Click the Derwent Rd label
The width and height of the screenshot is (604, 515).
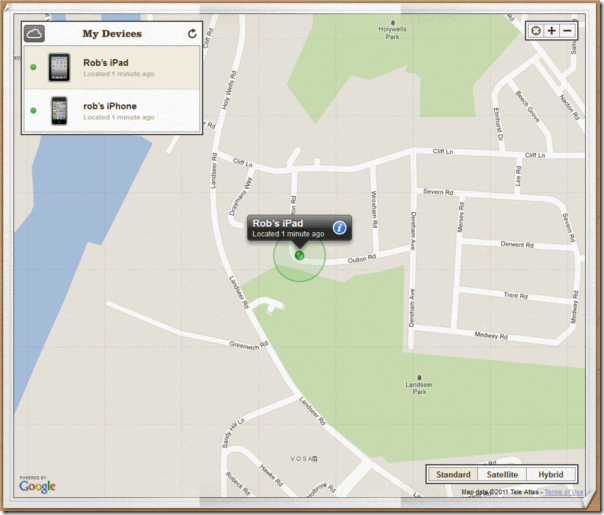click(x=517, y=245)
